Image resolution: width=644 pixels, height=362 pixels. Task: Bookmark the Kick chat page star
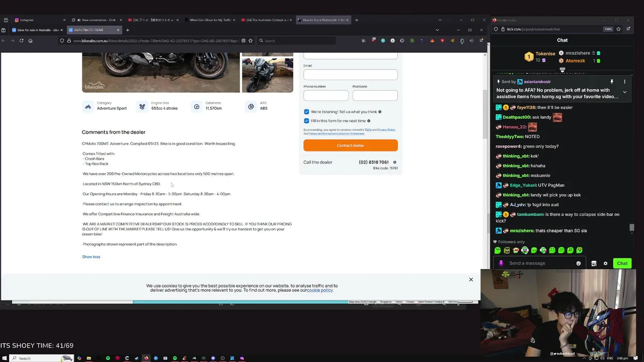[x=619, y=29]
